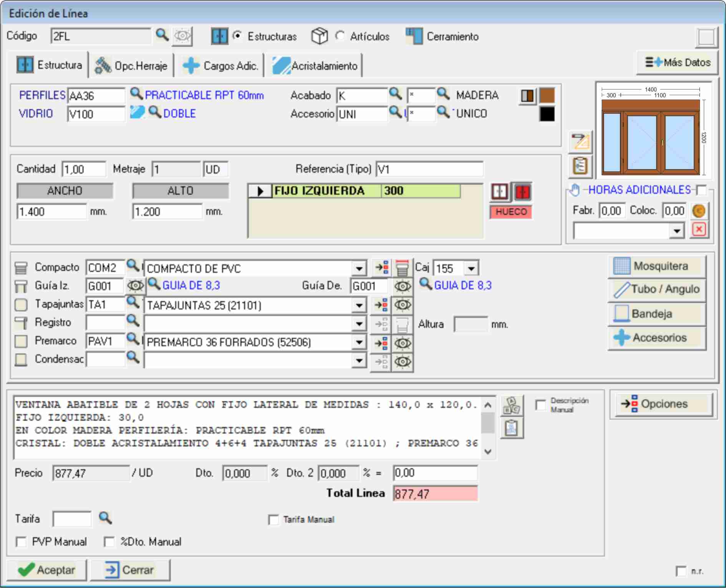
Task: Click the orange coin icon in Horas Adicionales
Action: point(699,211)
